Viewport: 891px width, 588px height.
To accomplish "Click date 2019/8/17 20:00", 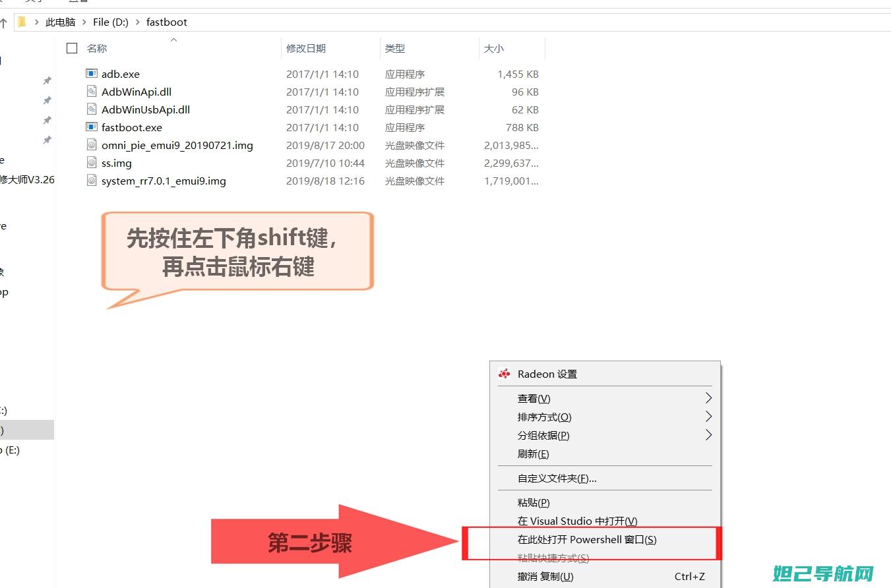I will 325,145.
